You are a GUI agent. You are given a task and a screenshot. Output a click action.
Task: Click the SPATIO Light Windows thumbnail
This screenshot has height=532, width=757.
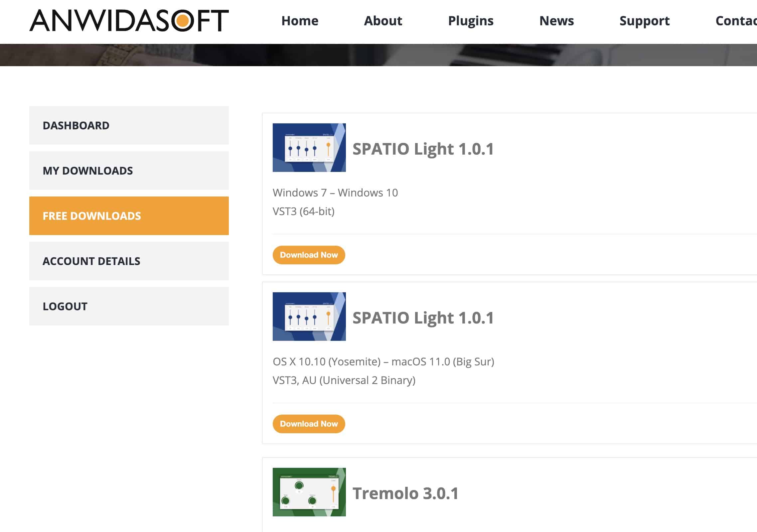click(309, 148)
